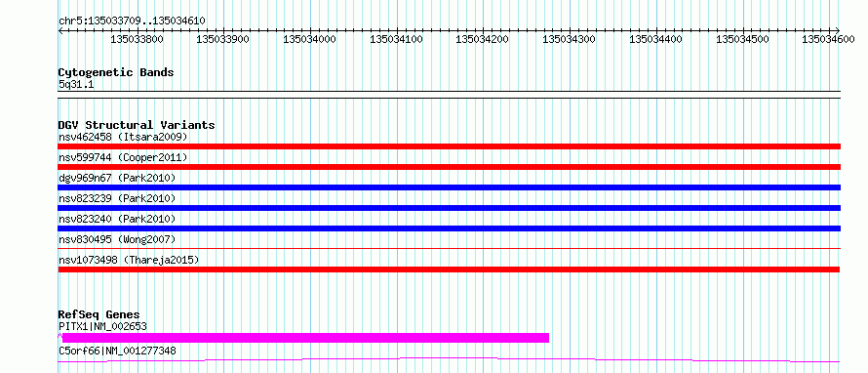
Task: Select gene label PITX1|NM_002653
Action: [102, 326]
